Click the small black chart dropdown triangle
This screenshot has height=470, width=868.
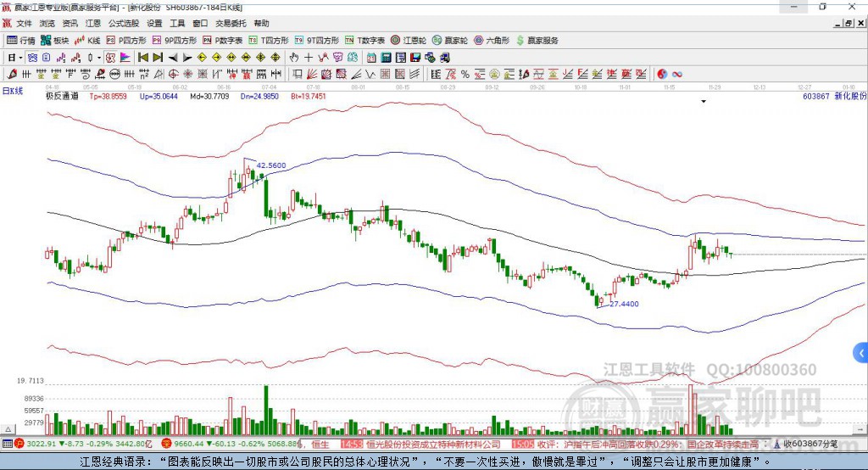704,102
